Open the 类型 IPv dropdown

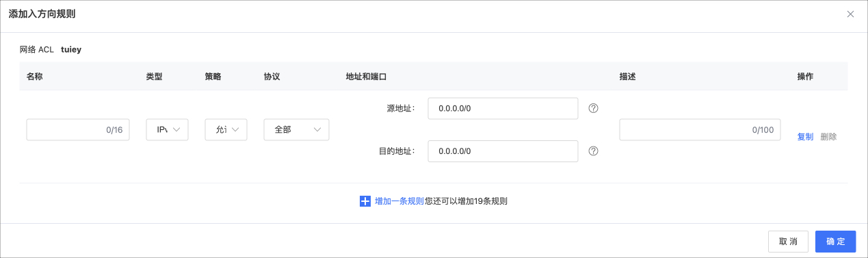[x=168, y=129]
